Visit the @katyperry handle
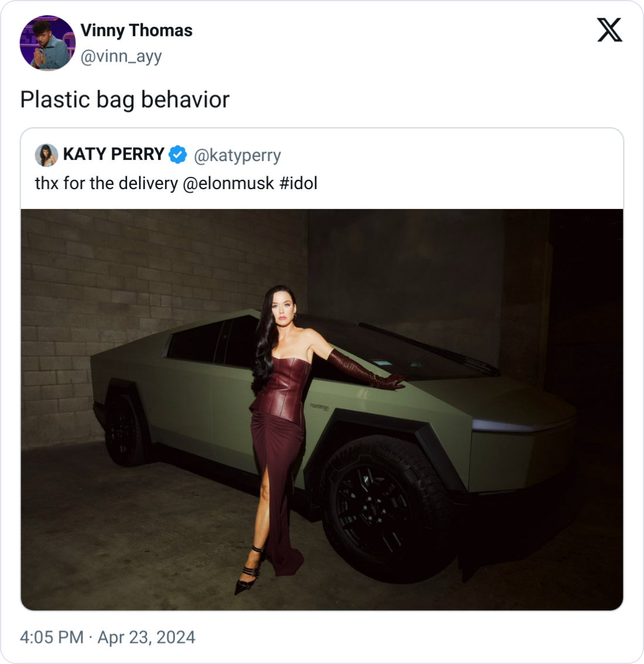 pos(237,155)
